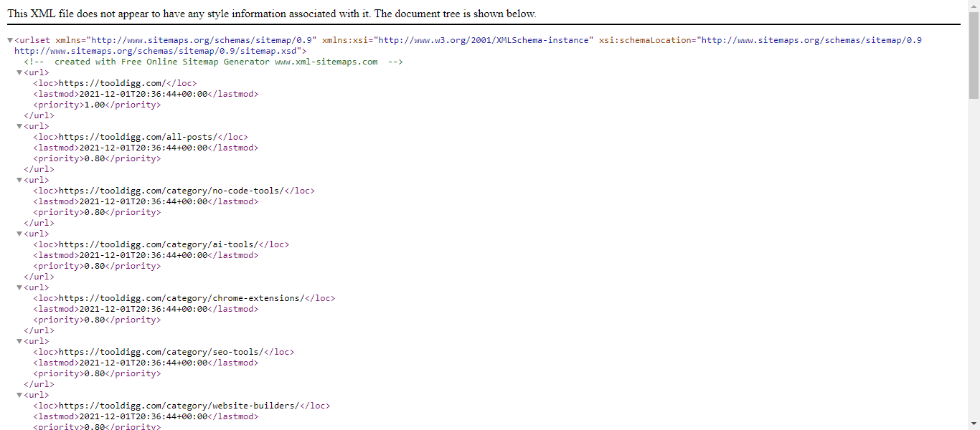The image size is (980, 430).
Task: Click the vertical scrollbar thumb
Action: (x=974, y=55)
